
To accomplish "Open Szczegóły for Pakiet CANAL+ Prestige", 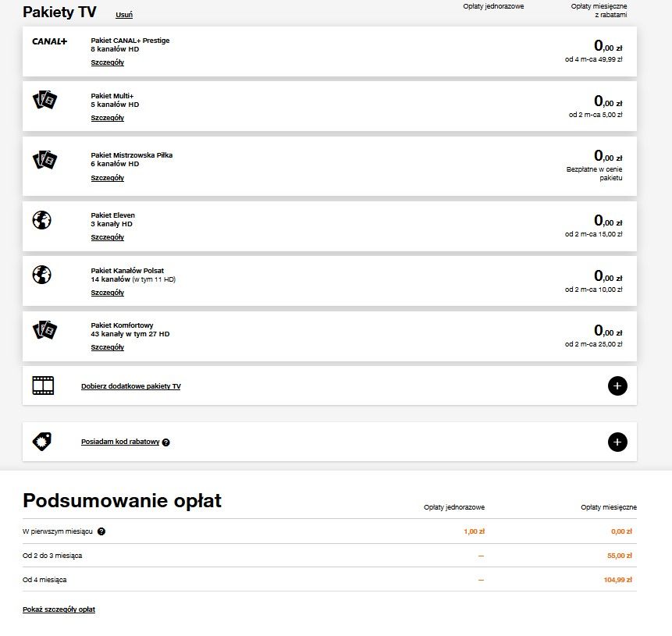I will pos(107,62).
